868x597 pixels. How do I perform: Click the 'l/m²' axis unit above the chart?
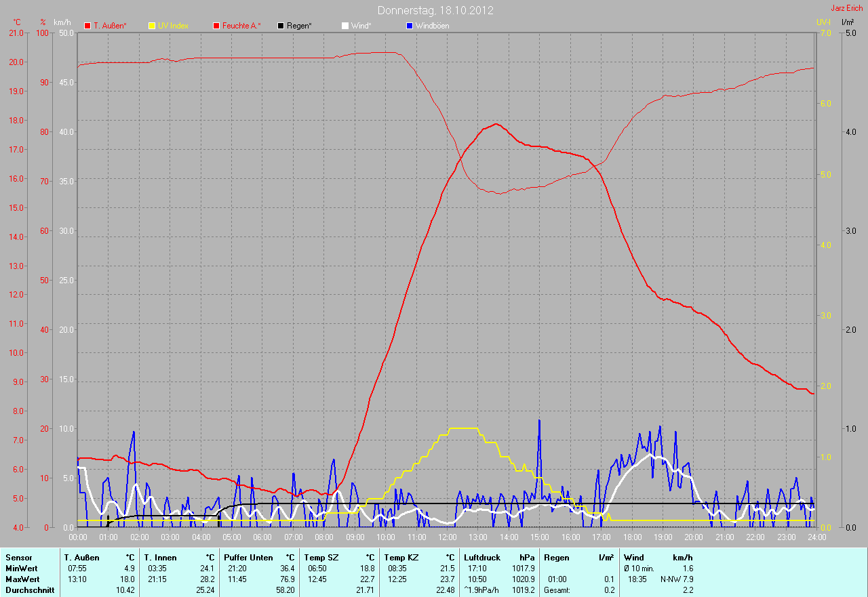click(848, 22)
